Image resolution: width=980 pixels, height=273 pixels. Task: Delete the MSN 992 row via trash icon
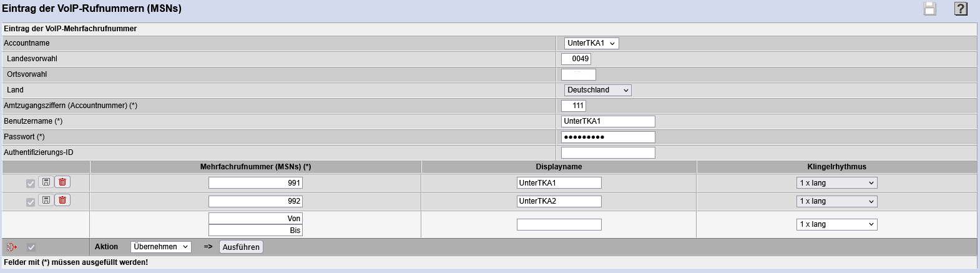point(62,200)
